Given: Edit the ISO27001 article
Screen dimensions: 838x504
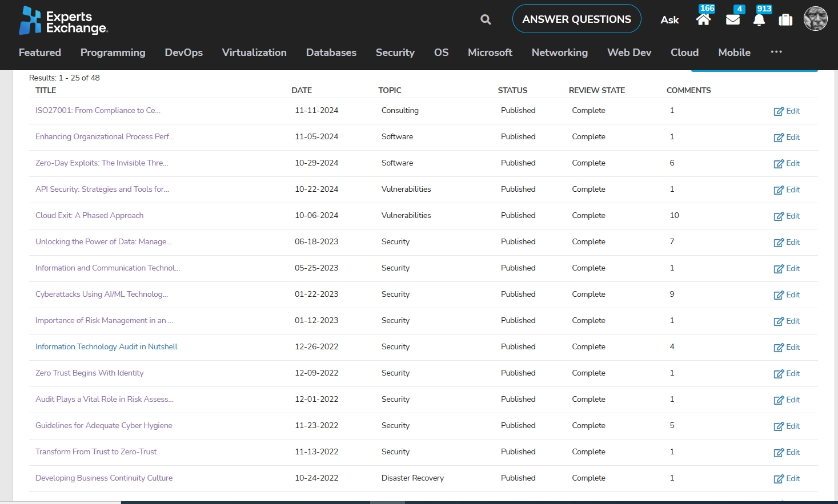Looking at the screenshot, I should 787,111.
